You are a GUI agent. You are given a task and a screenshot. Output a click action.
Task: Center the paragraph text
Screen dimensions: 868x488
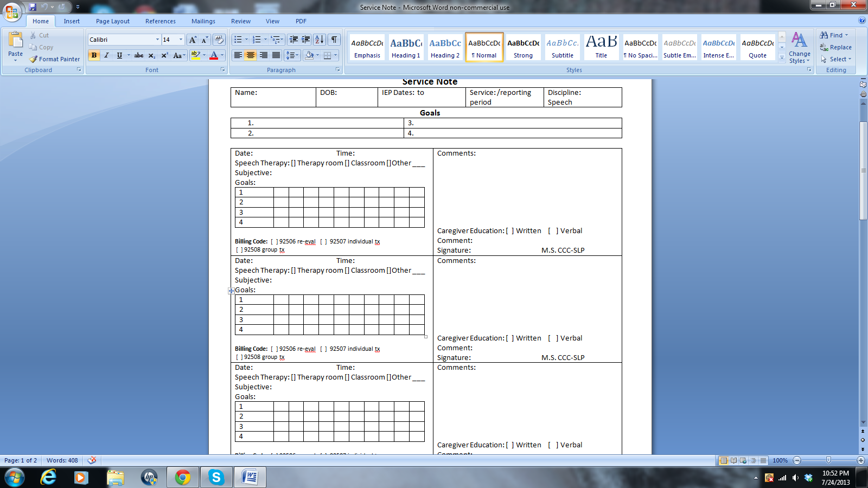click(251, 55)
